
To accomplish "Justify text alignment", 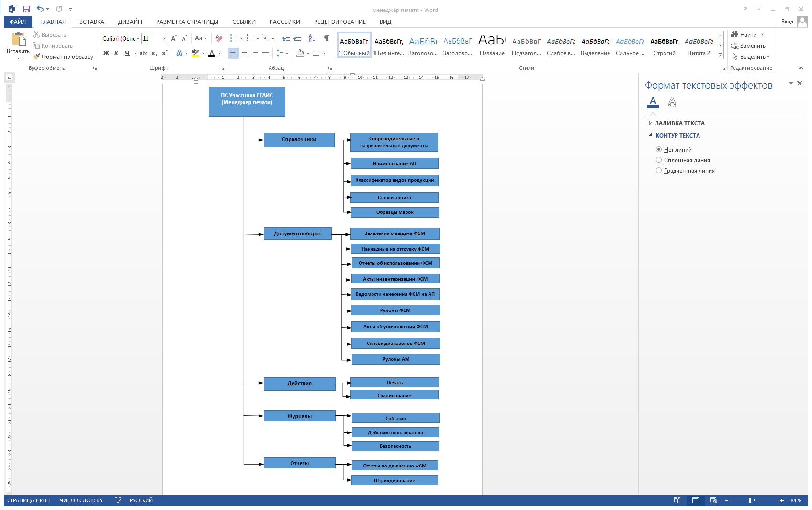I will click(x=265, y=53).
